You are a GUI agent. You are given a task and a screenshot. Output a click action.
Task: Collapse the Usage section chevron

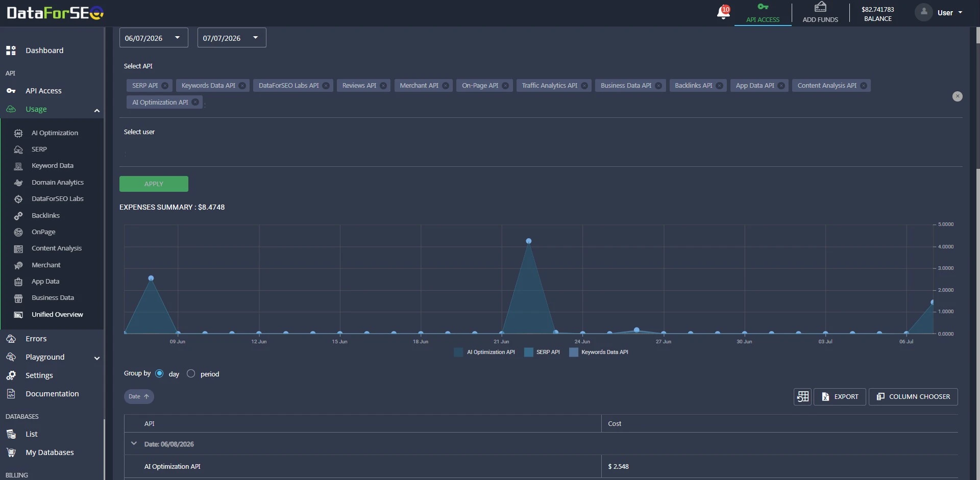click(96, 111)
